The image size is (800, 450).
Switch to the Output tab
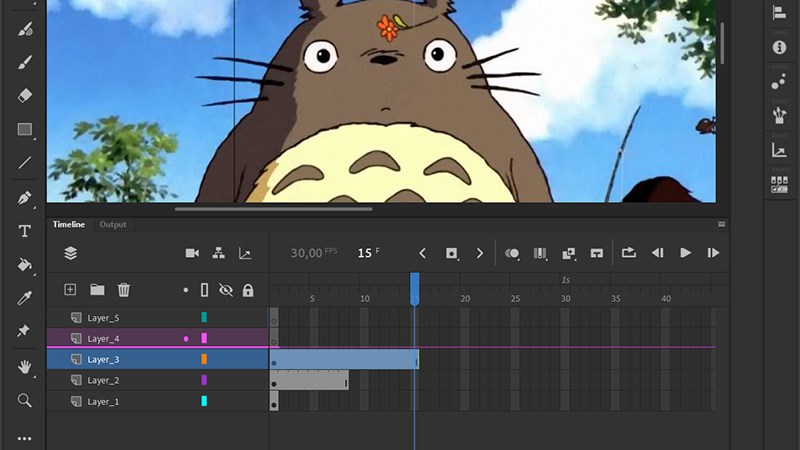(x=113, y=224)
